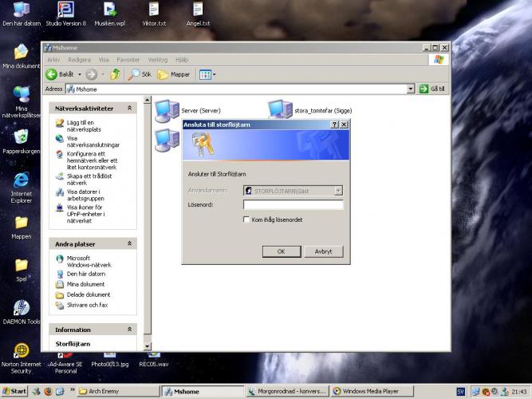Open Internet Explorer desktop shortcut
Image resolution: width=532 pixels, height=399 pixels.
point(22,181)
